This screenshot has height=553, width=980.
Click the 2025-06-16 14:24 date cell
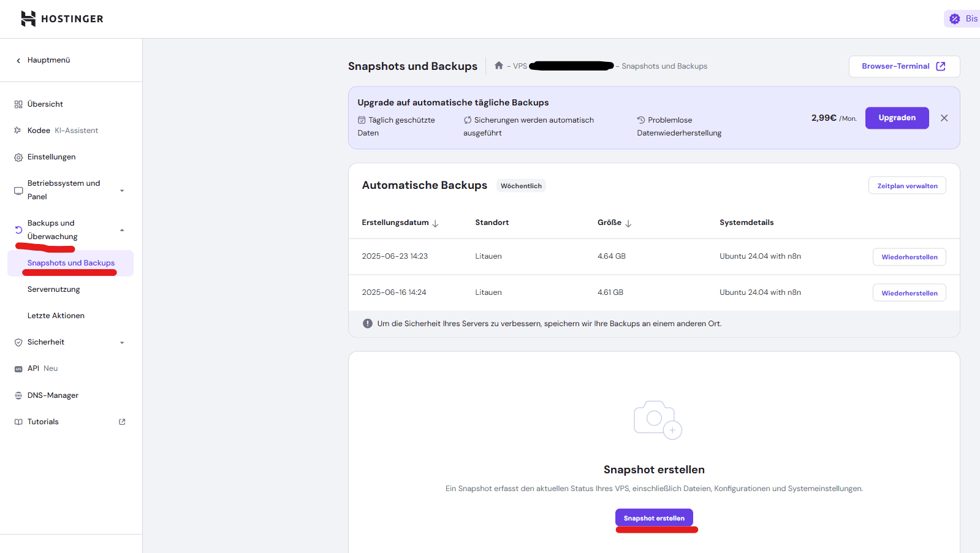[x=394, y=292]
